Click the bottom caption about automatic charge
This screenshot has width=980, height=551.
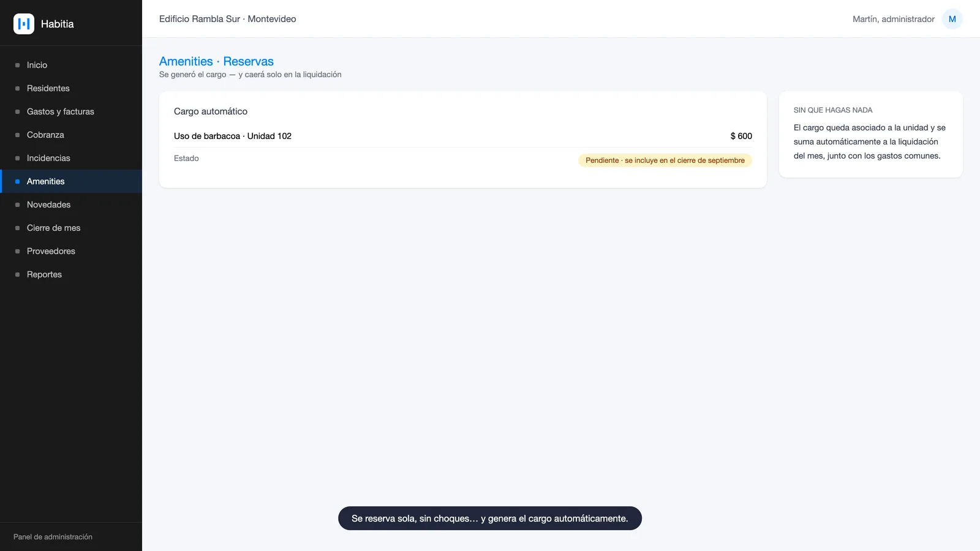pos(490,519)
